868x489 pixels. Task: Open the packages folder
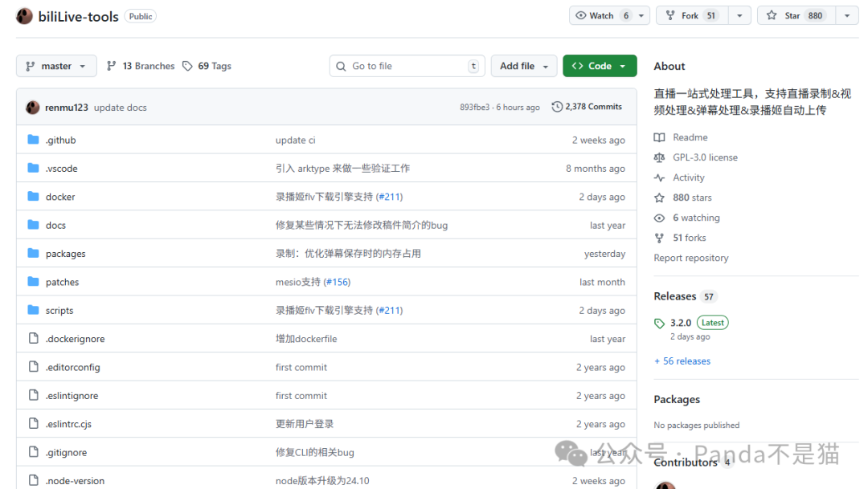click(x=66, y=254)
